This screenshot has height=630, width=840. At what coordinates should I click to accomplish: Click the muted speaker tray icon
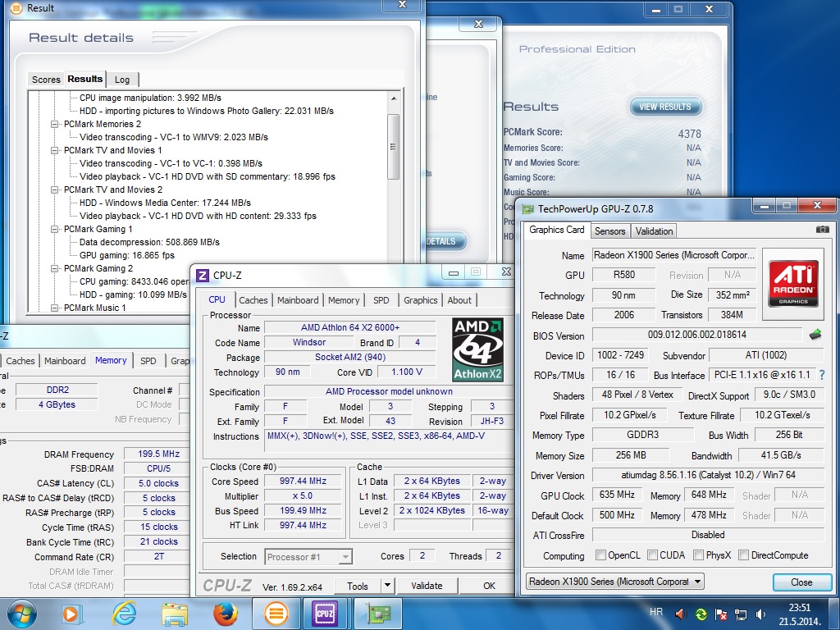pyautogui.click(x=681, y=614)
